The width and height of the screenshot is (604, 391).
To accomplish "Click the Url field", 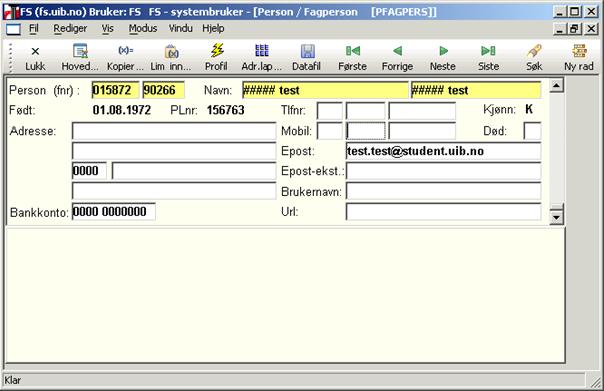I will click(x=443, y=211).
